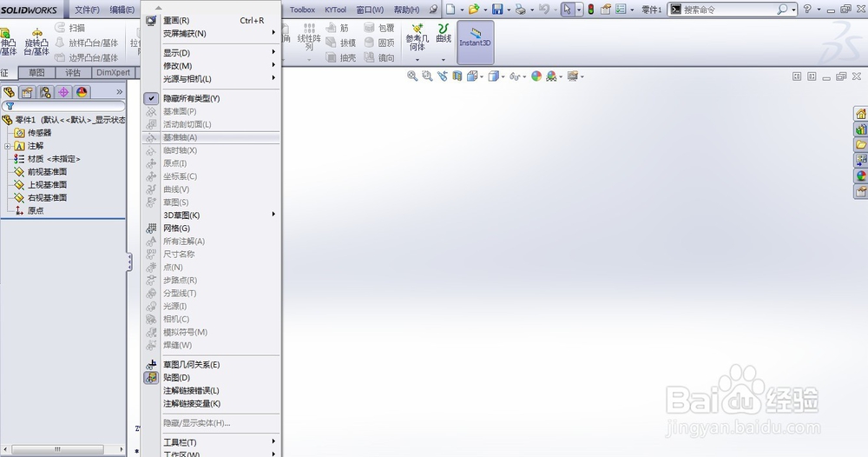Open the Options checklist icon
Viewport: 868px width, 457px height.
click(x=621, y=10)
